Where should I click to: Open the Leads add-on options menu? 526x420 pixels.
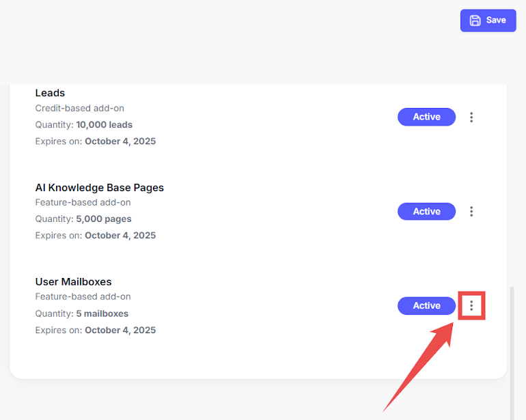click(x=471, y=117)
